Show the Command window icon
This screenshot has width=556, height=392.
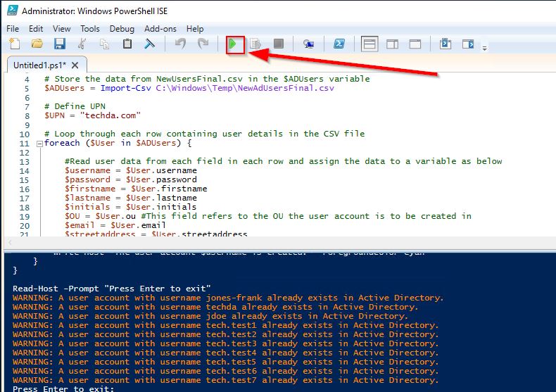point(446,44)
